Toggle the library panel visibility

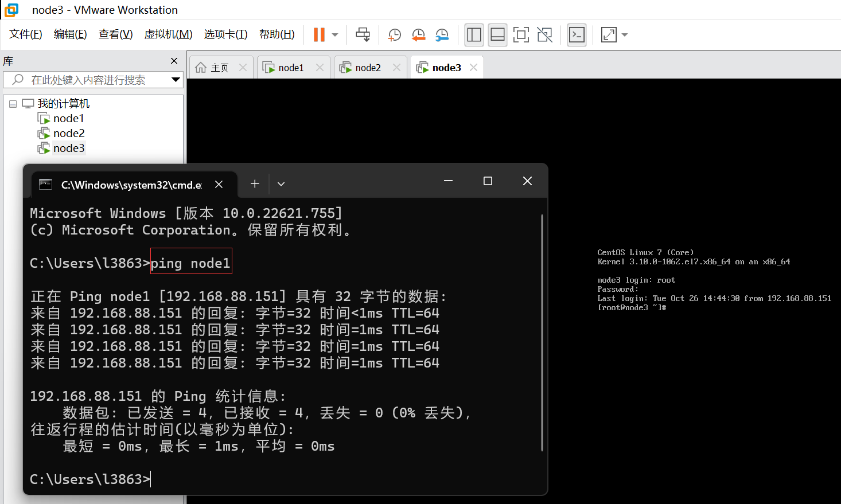pos(474,34)
